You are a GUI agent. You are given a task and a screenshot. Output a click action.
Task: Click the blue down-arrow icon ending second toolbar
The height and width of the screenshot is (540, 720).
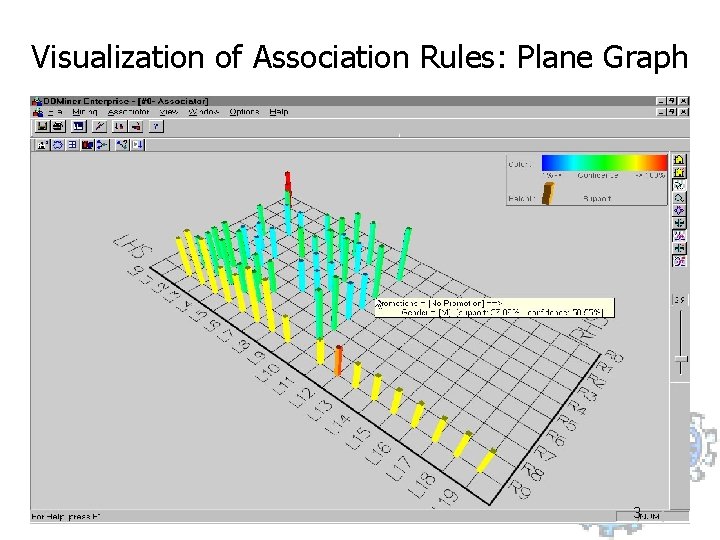137,145
